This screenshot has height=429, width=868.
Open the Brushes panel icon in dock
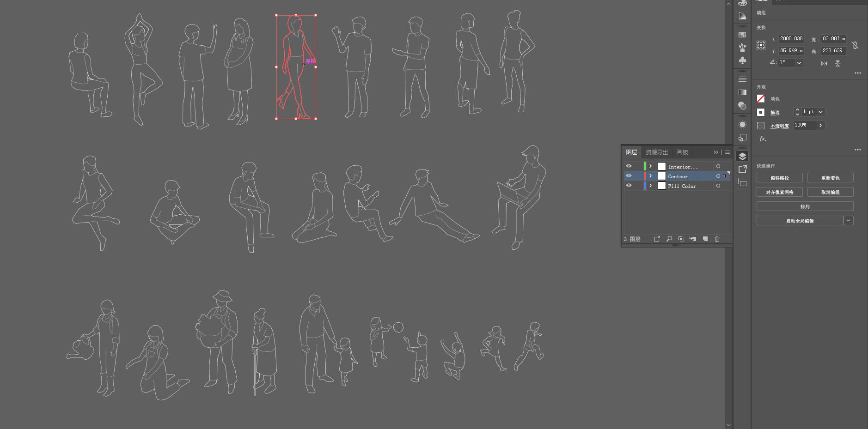tap(742, 48)
